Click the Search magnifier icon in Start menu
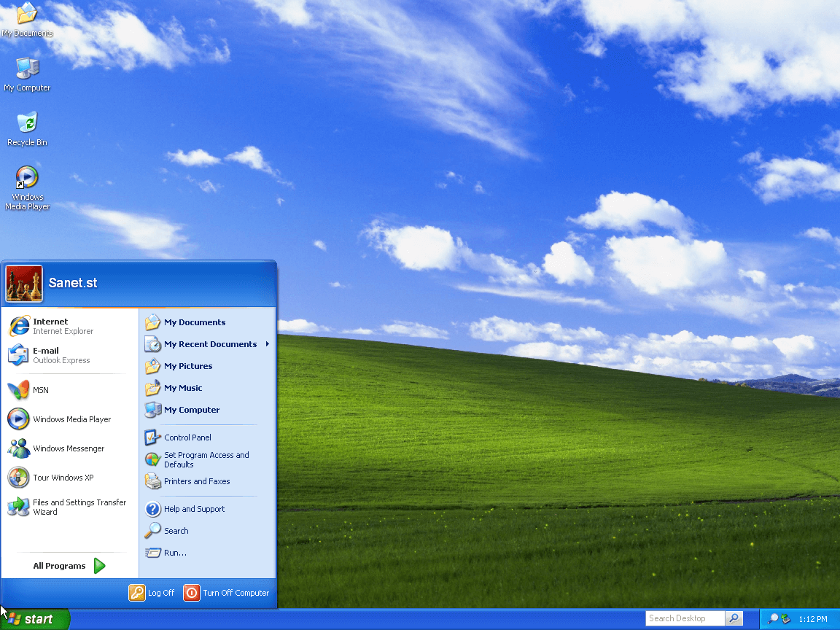 (x=152, y=530)
